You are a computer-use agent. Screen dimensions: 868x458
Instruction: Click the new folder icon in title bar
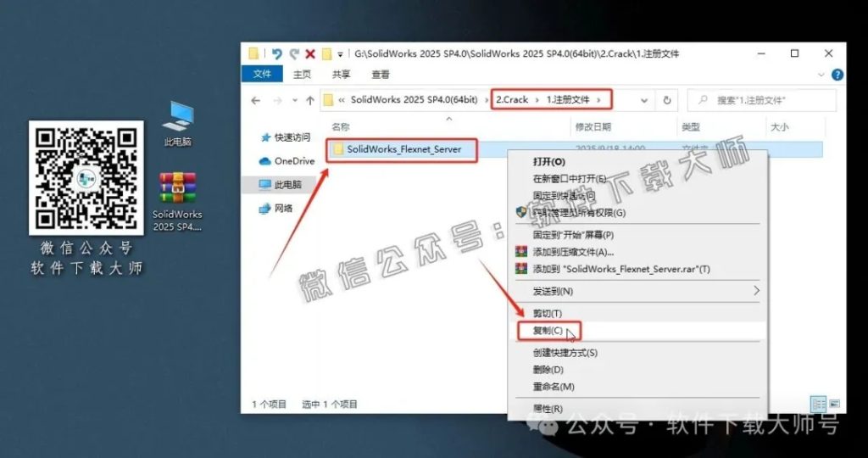pos(326,53)
